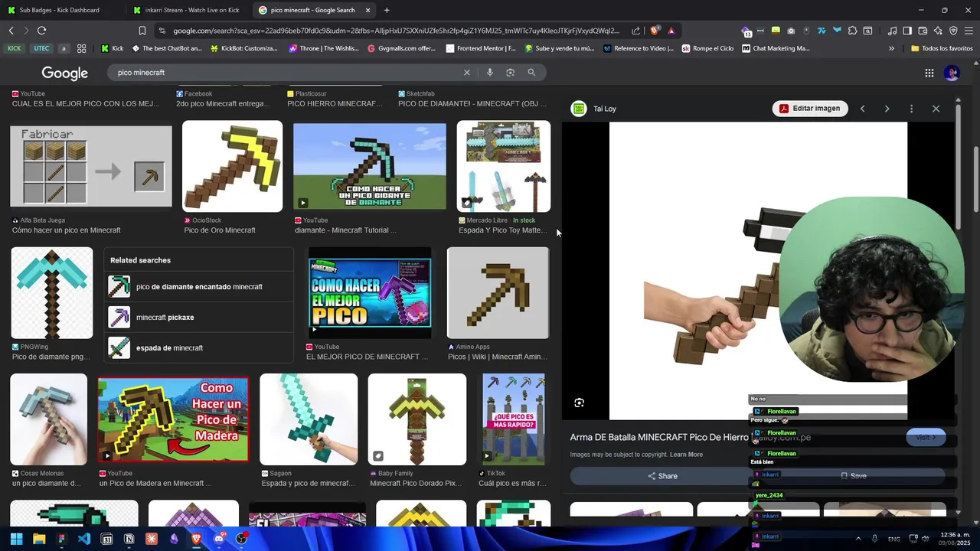
Task: Open the Como Hacer un Pico de Madera thumbnail
Action: tap(173, 419)
